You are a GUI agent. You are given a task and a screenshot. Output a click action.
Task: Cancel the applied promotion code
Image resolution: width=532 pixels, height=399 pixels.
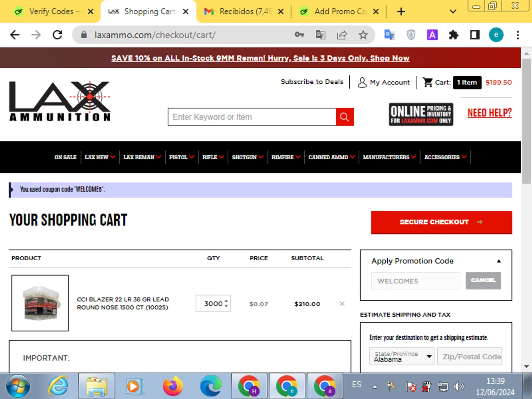point(483,281)
